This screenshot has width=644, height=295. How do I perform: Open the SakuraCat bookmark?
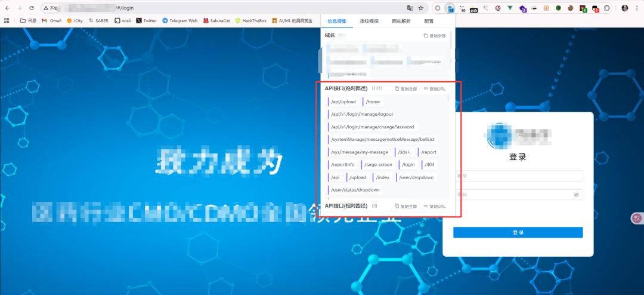216,20
